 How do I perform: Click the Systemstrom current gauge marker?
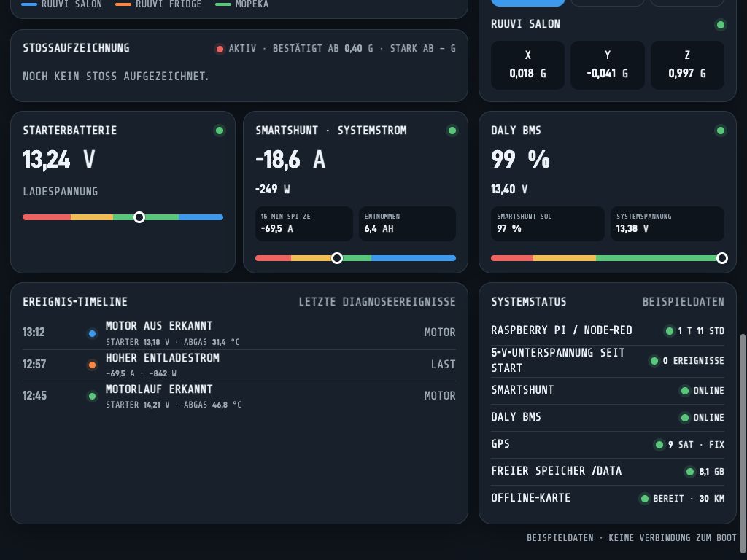337,258
